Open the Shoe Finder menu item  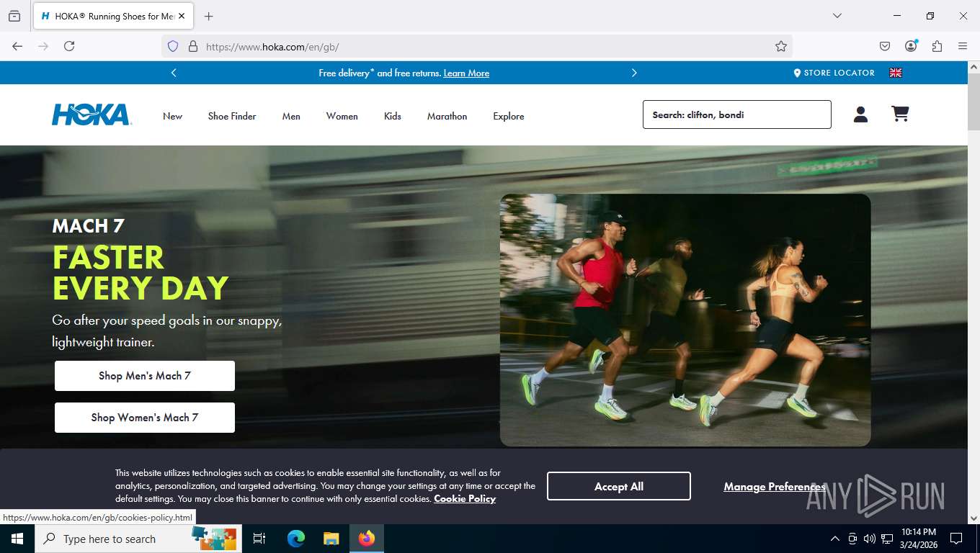[232, 116]
